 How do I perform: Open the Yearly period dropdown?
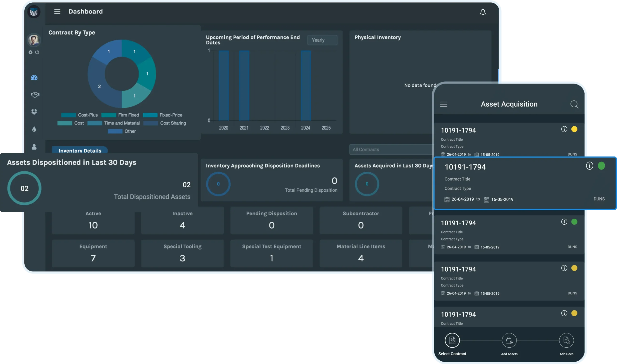[322, 40]
